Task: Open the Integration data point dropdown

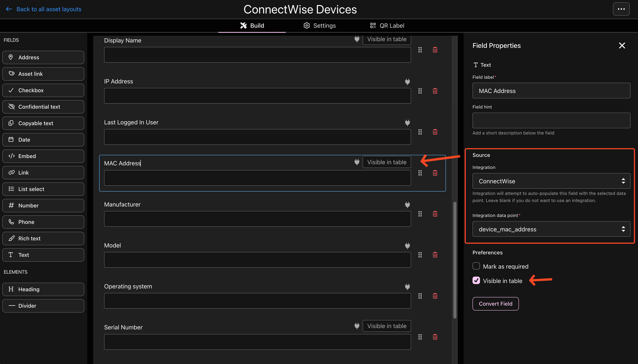Action: [551, 229]
